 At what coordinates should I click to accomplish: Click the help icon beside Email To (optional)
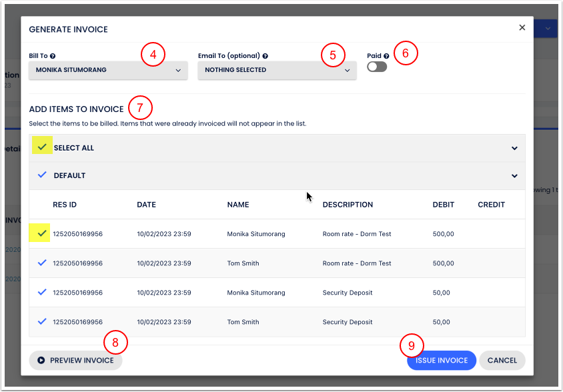(265, 56)
